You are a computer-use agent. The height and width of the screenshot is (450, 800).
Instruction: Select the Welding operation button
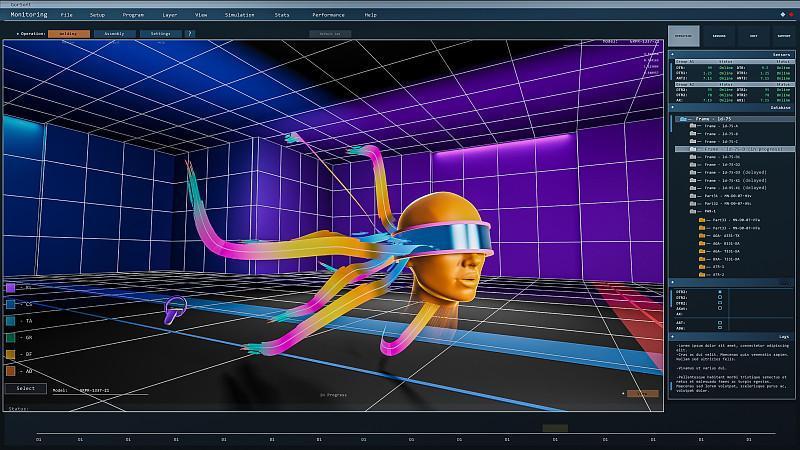click(x=68, y=34)
